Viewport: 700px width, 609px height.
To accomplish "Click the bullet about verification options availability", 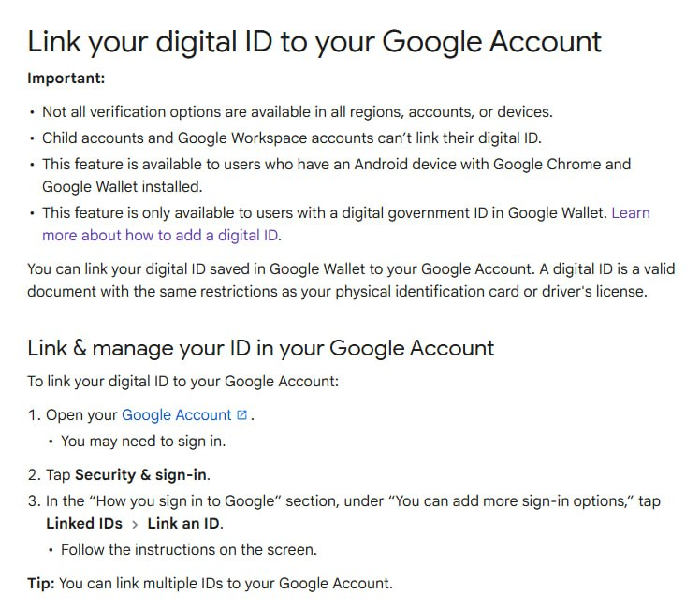I will tap(297, 112).
